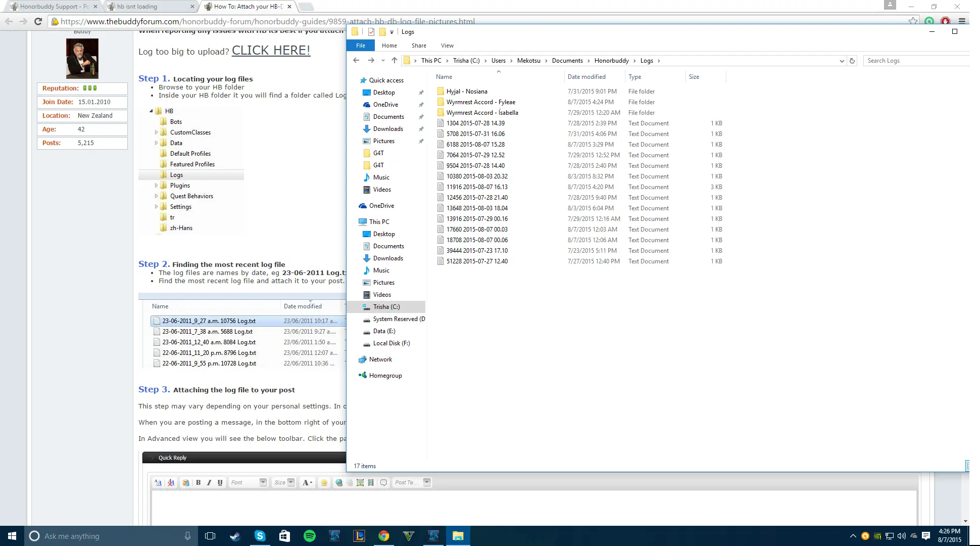The height and width of the screenshot is (546, 980).
Task: Switch to the 'hb isnt loading' tab
Action: (151, 7)
